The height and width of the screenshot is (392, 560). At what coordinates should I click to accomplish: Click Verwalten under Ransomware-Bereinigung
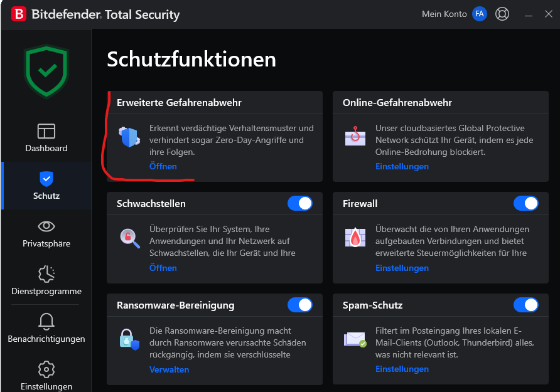point(169,369)
